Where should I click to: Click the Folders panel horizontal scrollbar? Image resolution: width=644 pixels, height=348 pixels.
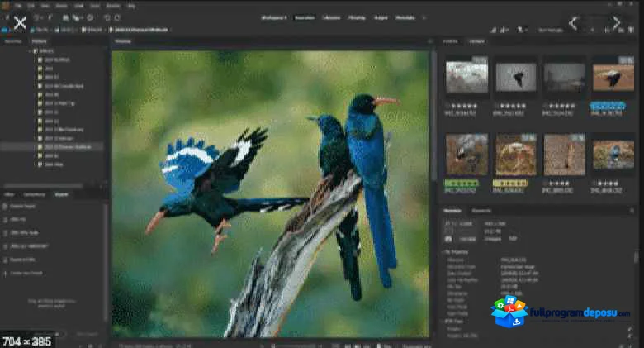tap(43, 185)
